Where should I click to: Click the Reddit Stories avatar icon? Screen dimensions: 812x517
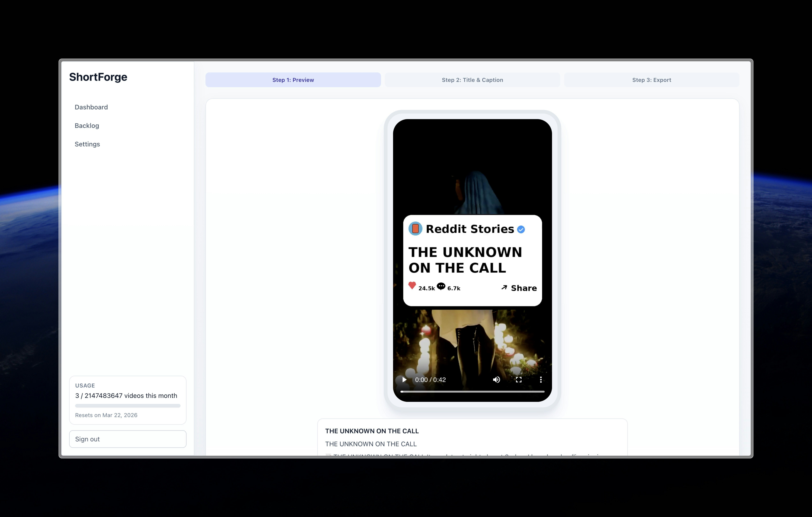(415, 228)
